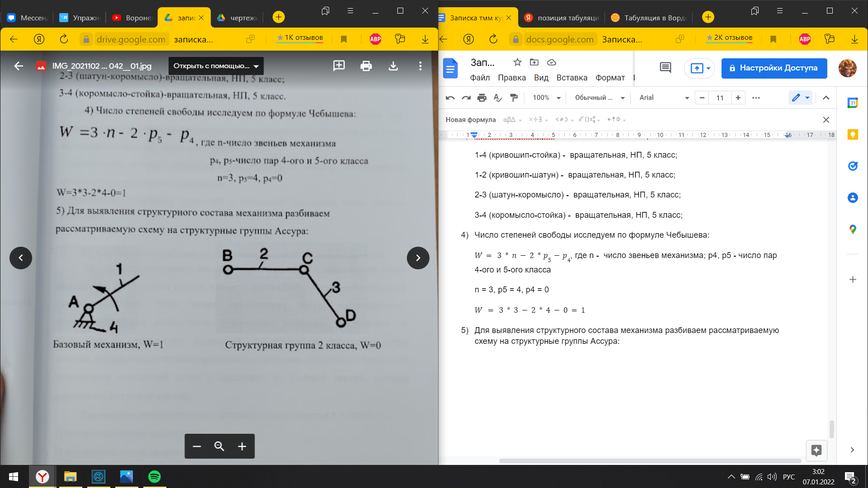Viewport: 868px width, 488px height.
Task: Open Greek letters equation dropdown
Action: pos(512,120)
